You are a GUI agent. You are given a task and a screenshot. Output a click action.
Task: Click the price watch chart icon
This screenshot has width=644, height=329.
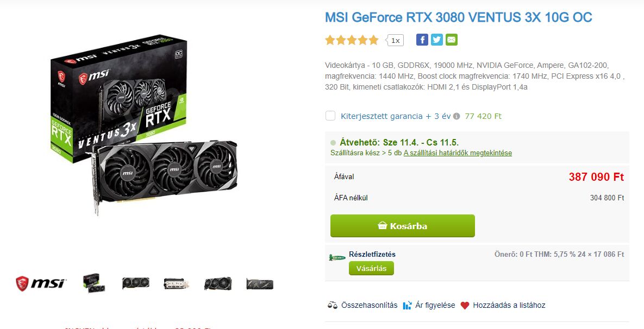click(407, 305)
